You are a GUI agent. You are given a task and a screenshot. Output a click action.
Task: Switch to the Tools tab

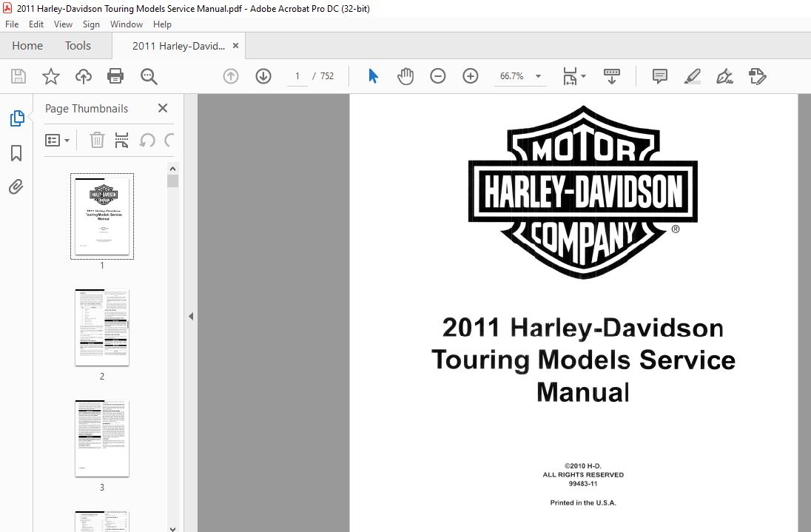[x=78, y=46]
